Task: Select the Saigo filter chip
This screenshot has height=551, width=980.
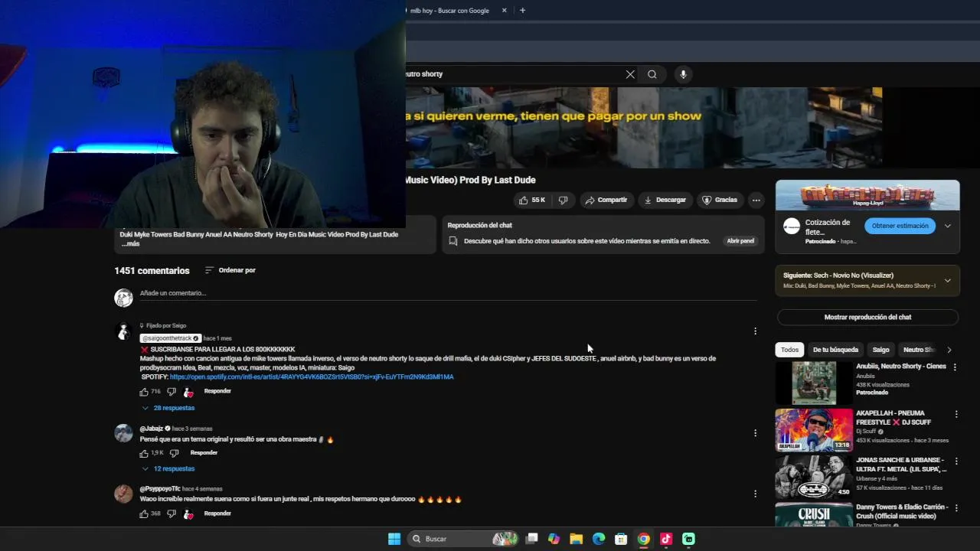Action: pyautogui.click(x=880, y=350)
